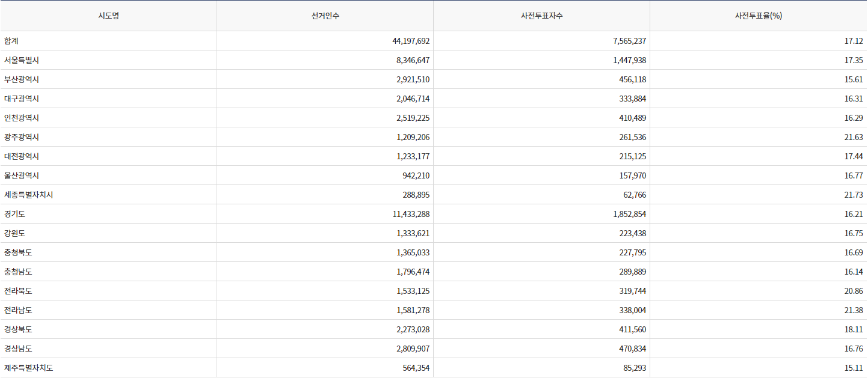Select the 대전광역시 row label
Image resolution: width=868 pixels, height=378 pixels.
point(21,156)
